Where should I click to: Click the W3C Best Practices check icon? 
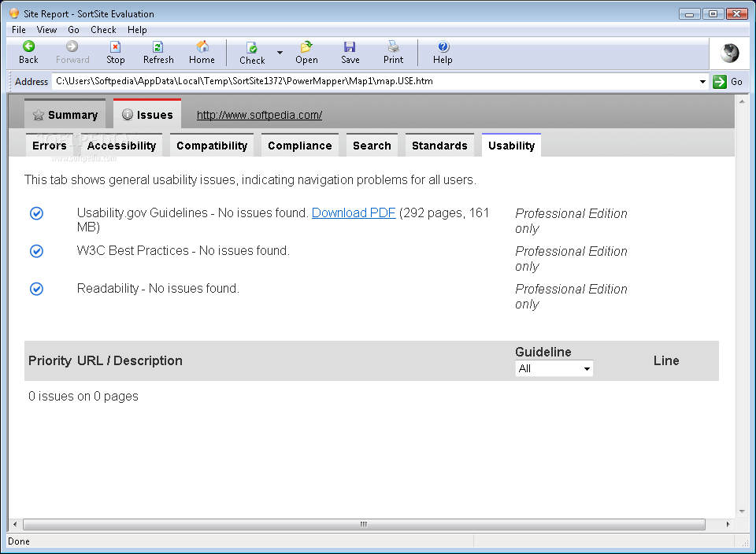(37, 251)
